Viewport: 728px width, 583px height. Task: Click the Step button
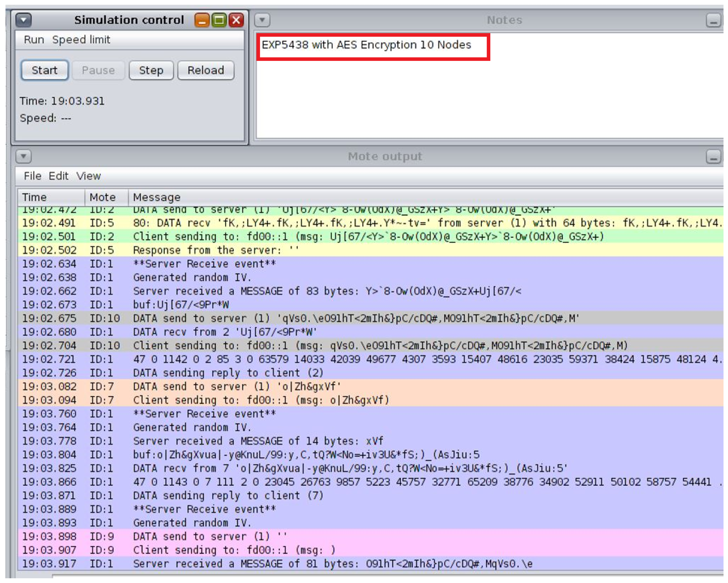[151, 70]
